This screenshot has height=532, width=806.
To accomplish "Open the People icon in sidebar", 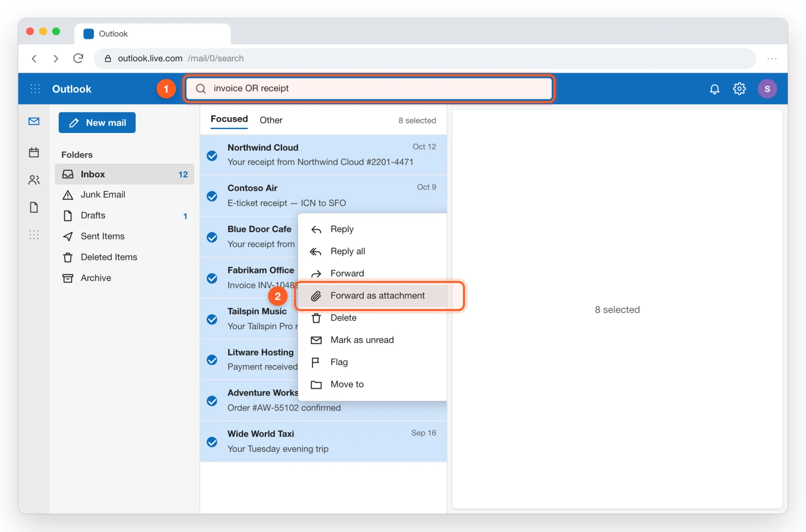I will tap(34, 180).
